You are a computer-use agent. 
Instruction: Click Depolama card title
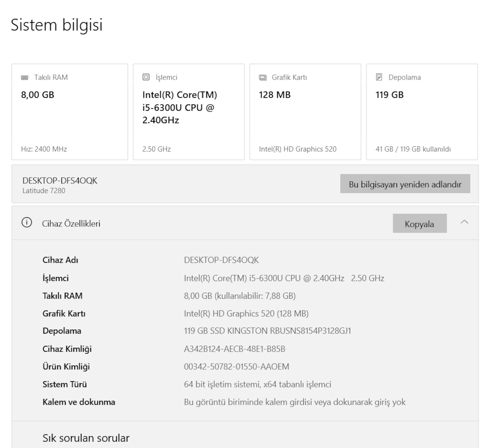(x=405, y=77)
